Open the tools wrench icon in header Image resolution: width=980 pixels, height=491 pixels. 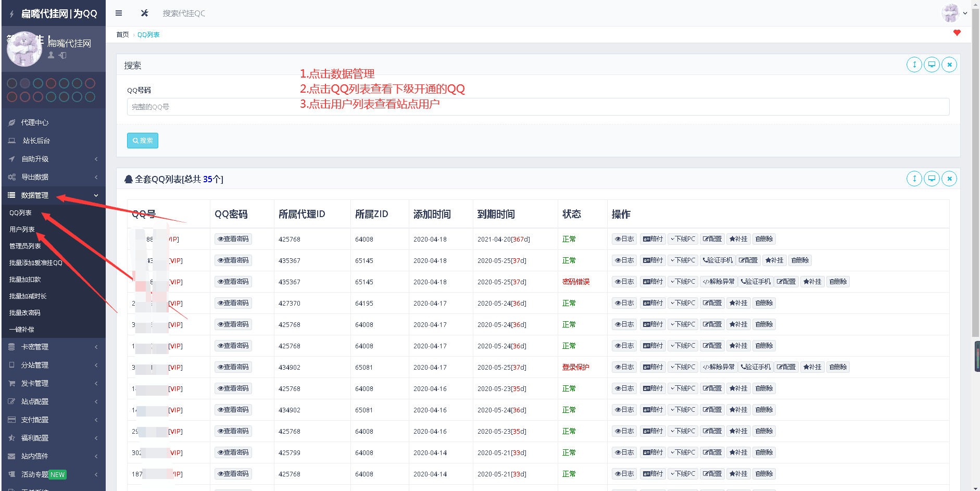(x=145, y=13)
